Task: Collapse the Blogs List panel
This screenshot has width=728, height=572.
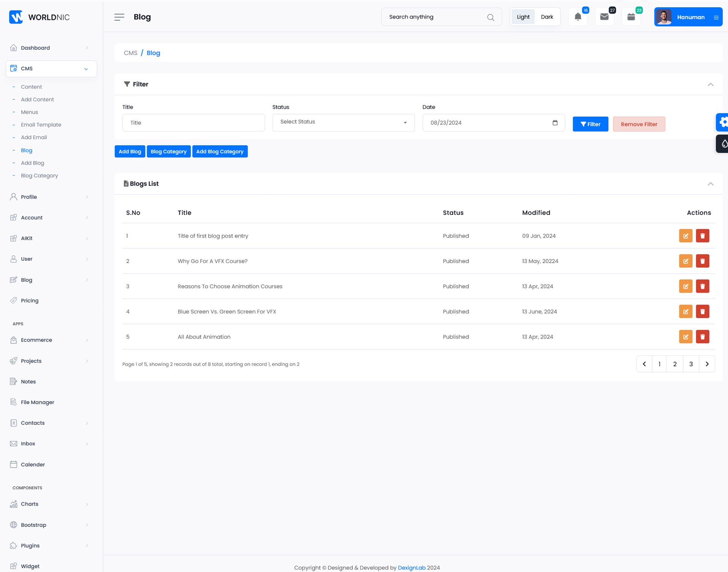Action: [711, 184]
